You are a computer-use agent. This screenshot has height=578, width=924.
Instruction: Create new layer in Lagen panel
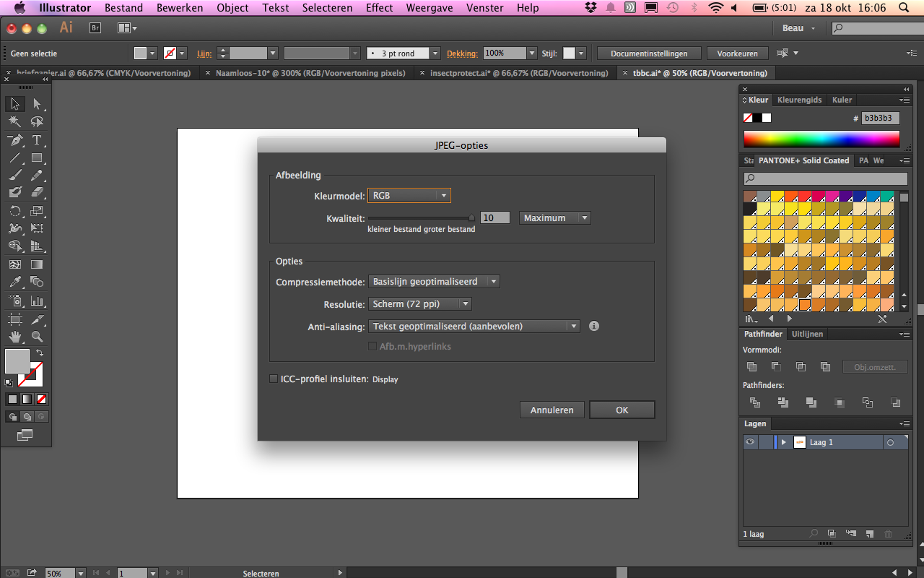[x=869, y=534]
